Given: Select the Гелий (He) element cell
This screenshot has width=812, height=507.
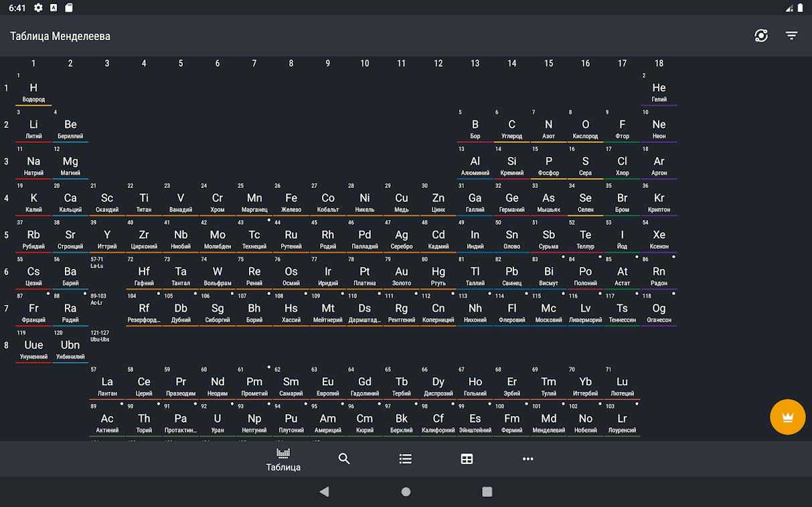Looking at the screenshot, I should click(659, 92).
